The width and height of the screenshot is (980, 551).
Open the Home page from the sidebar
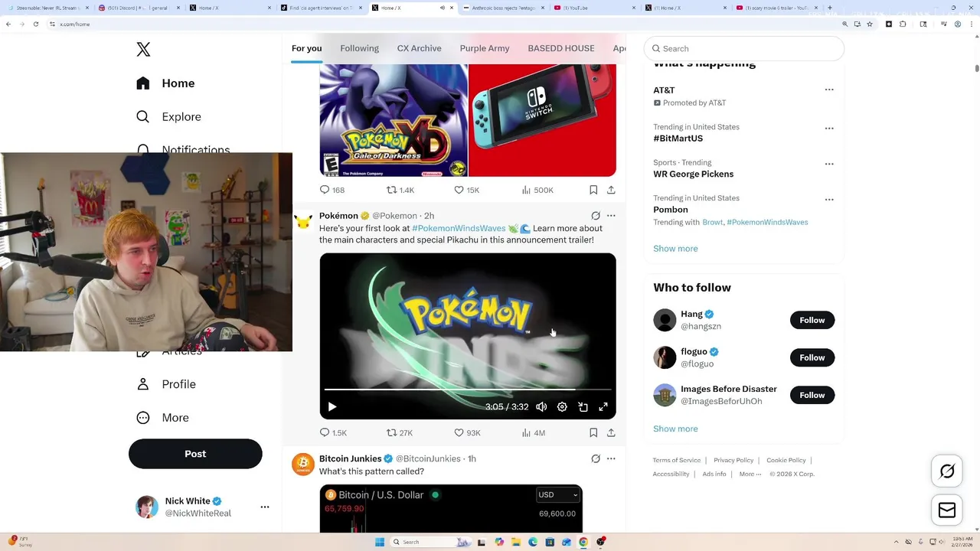coord(165,83)
